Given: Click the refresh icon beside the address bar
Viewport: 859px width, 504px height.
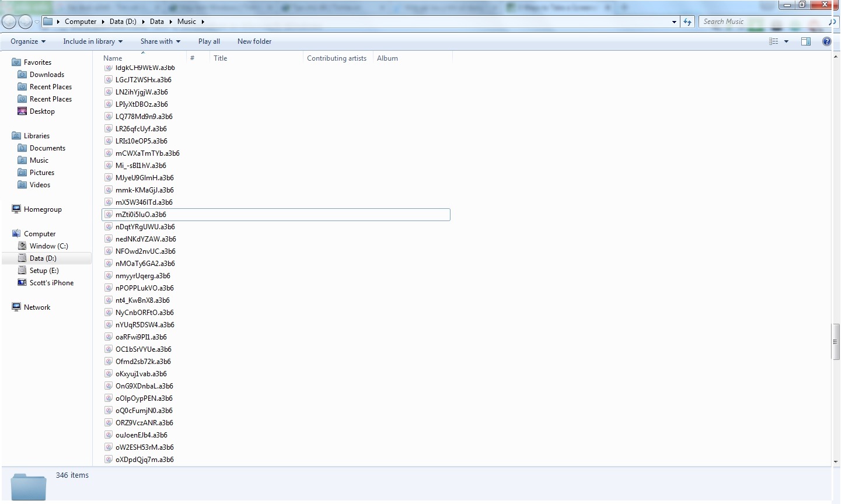Looking at the screenshot, I should (x=687, y=22).
